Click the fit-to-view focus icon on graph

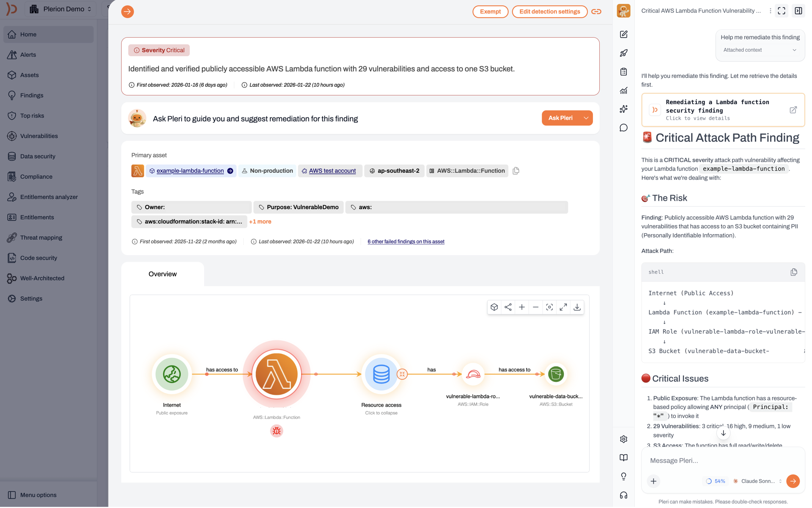[x=549, y=307]
